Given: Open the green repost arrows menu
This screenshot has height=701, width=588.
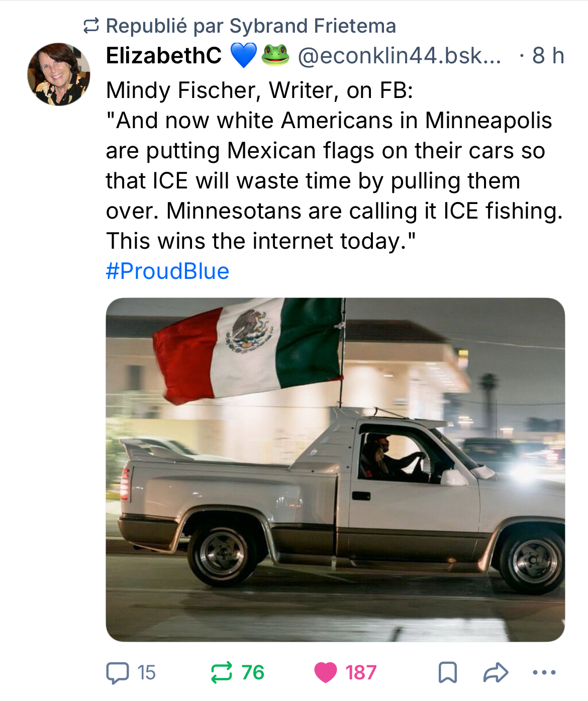Looking at the screenshot, I should pyautogui.click(x=222, y=672).
